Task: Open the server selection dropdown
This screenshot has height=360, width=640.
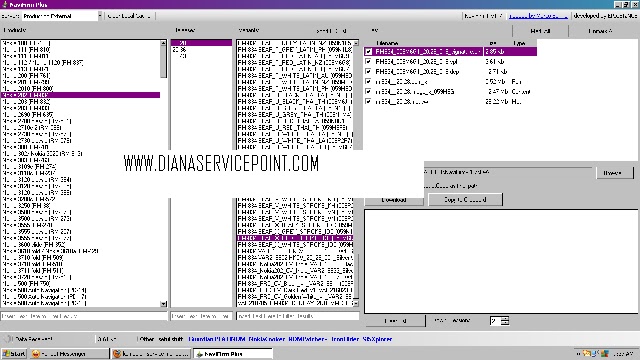Action: coord(100,16)
